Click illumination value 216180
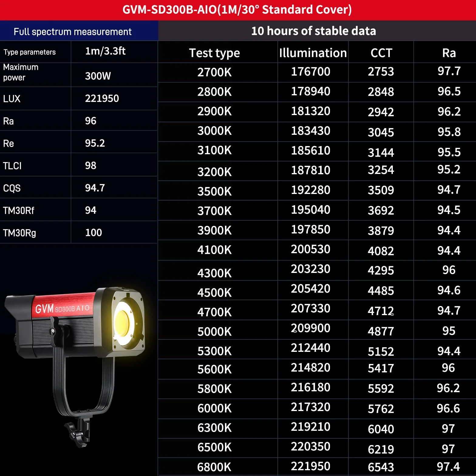This screenshot has height=476, width=476. (x=311, y=387)
